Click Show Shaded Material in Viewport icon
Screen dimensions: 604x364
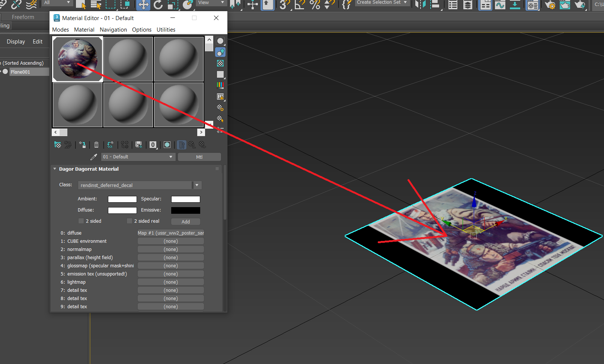click(x=167, y=145)
